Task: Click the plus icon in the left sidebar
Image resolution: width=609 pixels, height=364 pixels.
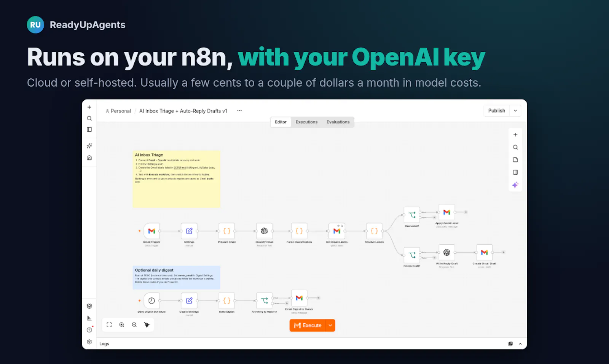Action: [89, 107]
